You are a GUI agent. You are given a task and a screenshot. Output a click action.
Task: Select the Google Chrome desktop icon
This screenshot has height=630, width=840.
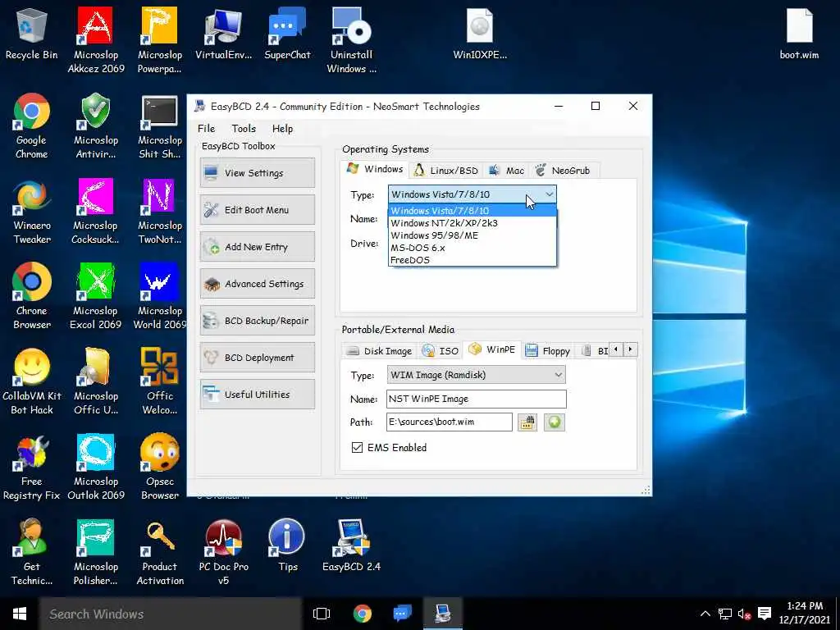click(x=32, y=126)
